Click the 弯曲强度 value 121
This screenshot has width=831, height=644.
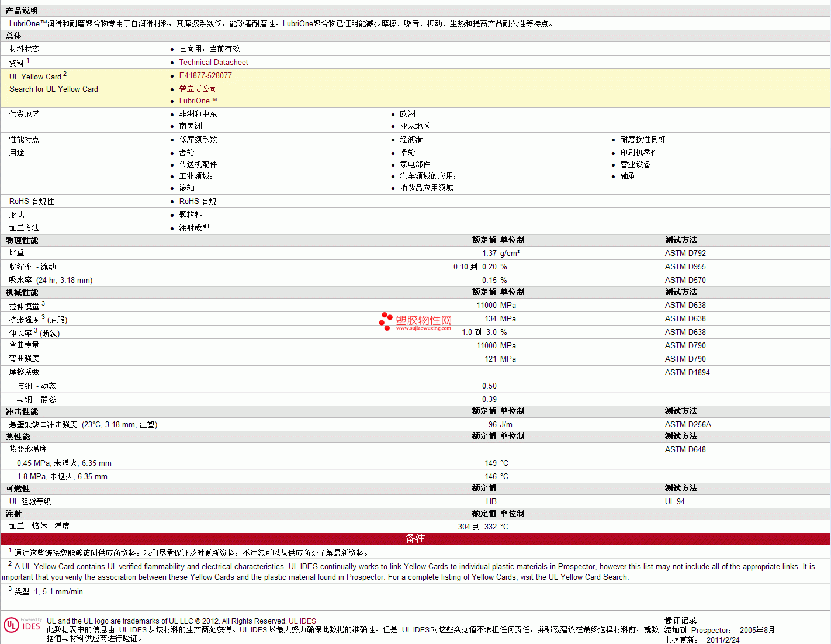click(x=490, y=359)
